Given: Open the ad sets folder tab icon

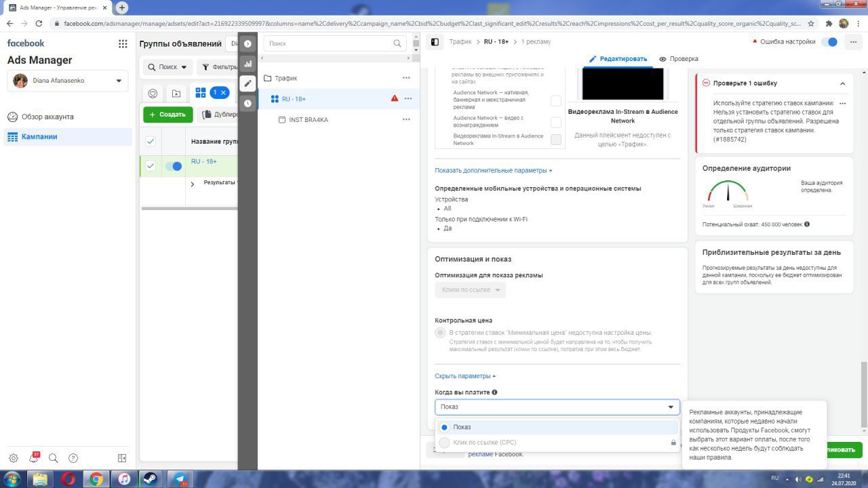Looking at the screenshot, I should coord(176,94).
